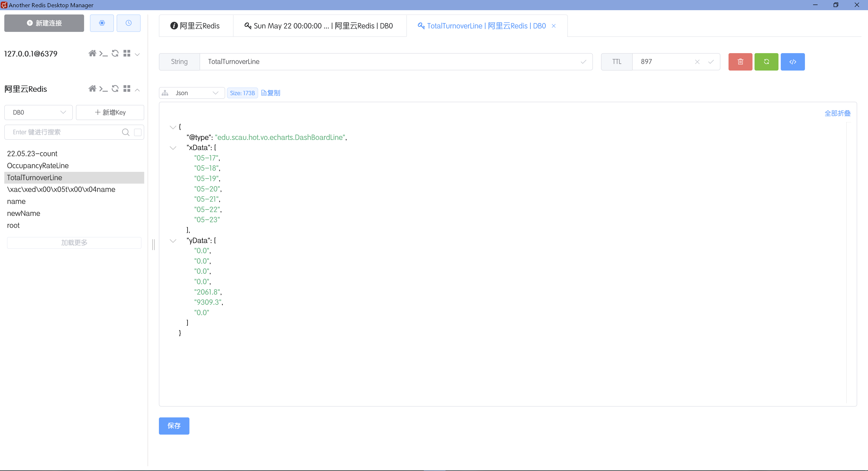Toggle exact search checkbox

tap(137, 132)
